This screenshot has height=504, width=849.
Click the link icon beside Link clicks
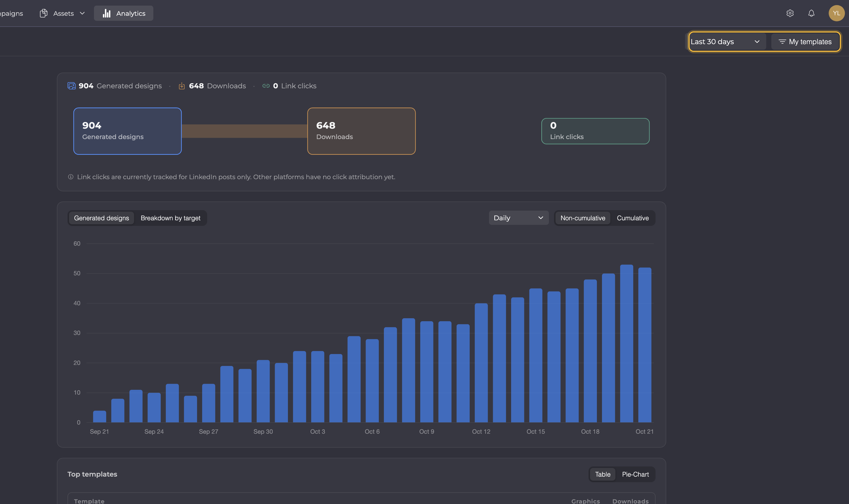(266, 86)
